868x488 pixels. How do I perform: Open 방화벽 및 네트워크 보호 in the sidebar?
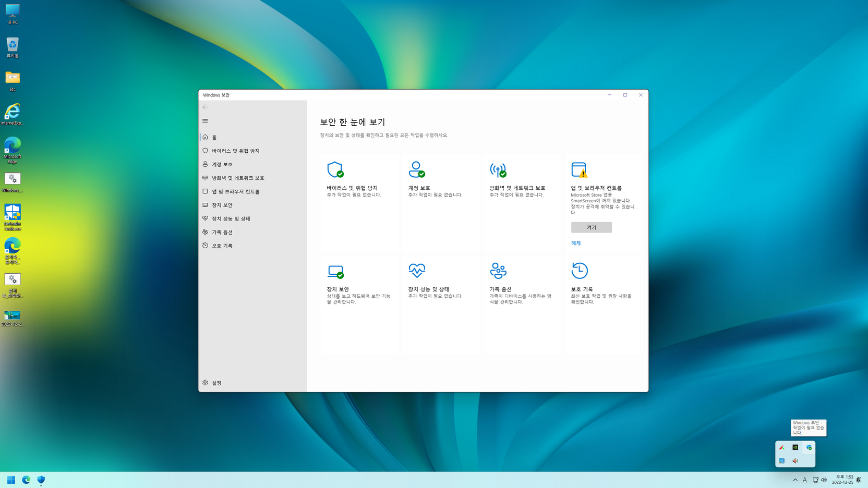click(x=252, y=178)
